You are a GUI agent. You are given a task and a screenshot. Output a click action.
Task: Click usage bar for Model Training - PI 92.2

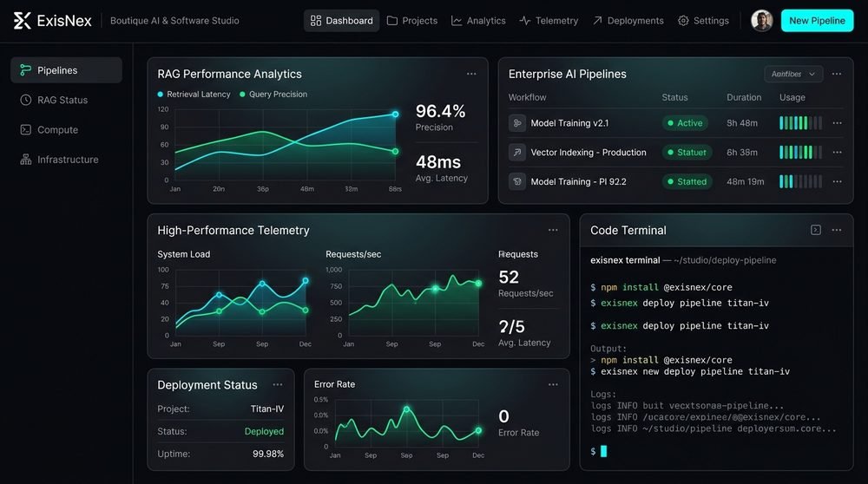pos(800,181)
